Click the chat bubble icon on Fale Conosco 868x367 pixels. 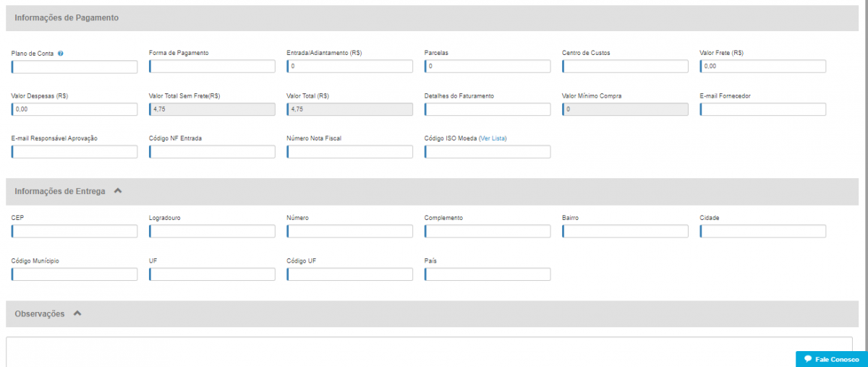click(808, 359)
